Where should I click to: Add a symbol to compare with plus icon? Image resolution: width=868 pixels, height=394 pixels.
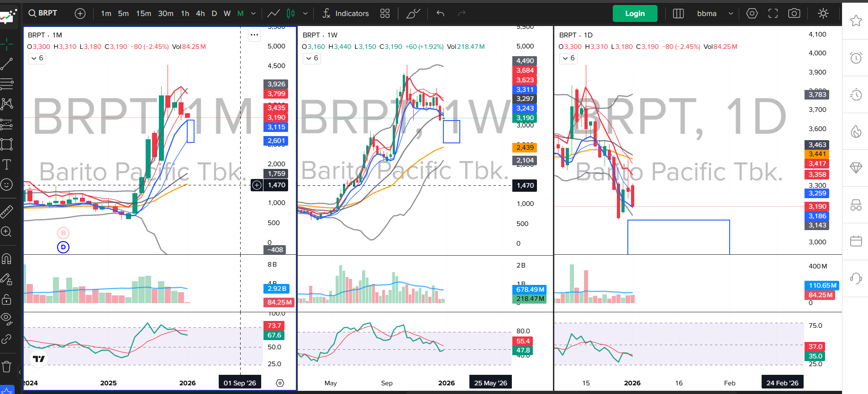click(80, 14)
